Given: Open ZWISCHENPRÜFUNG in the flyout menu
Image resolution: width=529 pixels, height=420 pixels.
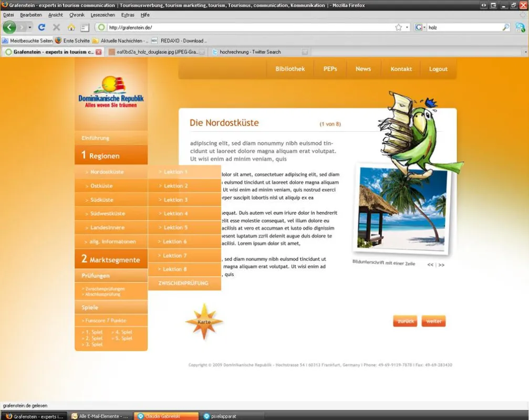Looking at the screenshot, I should [184, 283].
